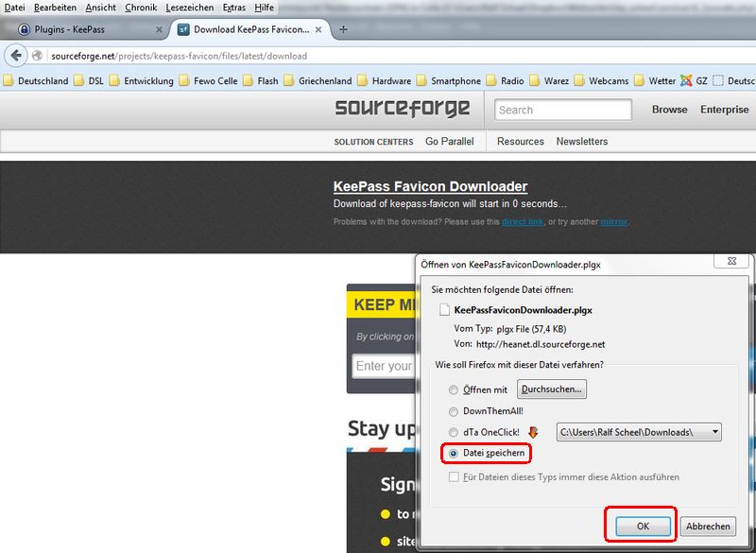
Task: Open the DSL bookmark folder
Action: point(89,80)
